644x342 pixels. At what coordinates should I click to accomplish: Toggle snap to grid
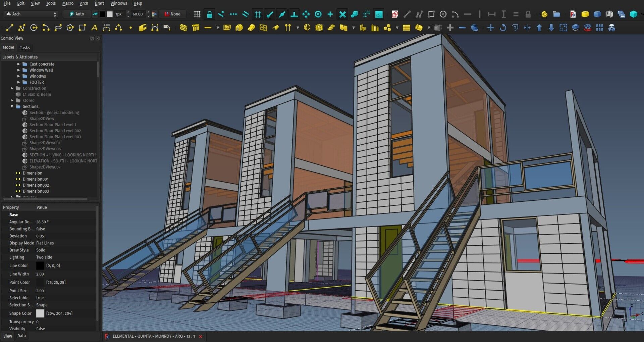(258, 14)
